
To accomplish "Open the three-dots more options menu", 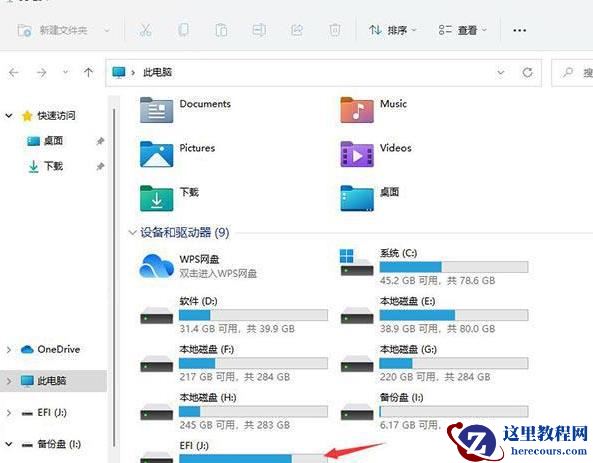I will [520, 30].
